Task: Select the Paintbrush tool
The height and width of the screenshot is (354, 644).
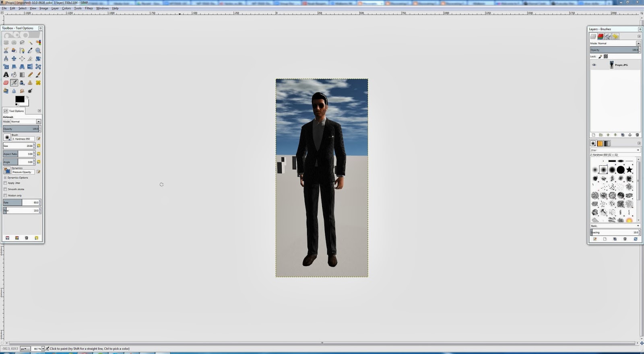Action: tap(38, 74)
